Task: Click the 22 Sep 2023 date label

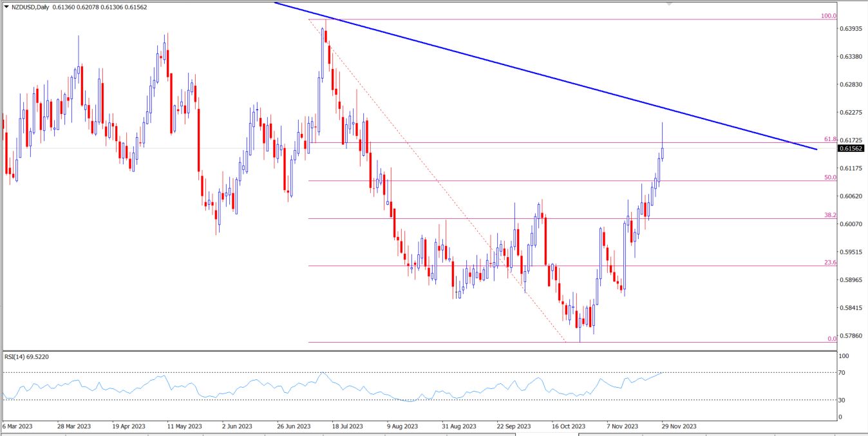Action: [514, 426]
